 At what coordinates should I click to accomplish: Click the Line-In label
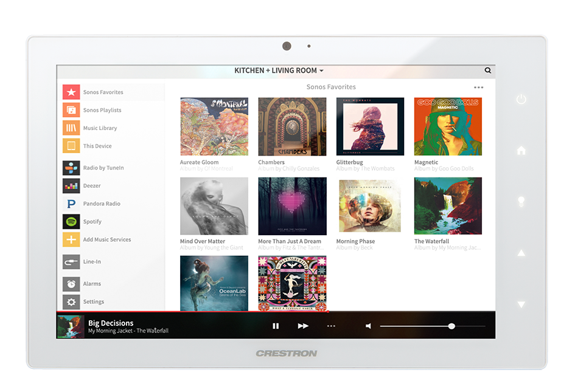coord(92,262)
